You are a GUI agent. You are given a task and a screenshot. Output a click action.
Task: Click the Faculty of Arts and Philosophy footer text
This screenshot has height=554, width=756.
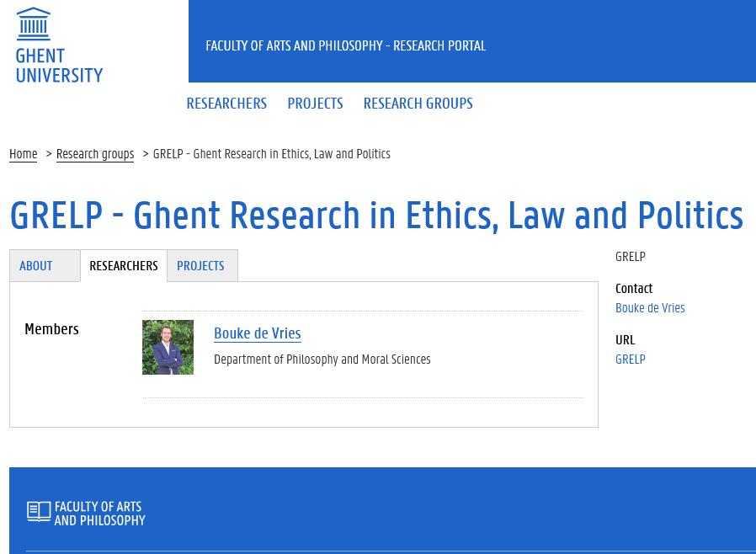click(x=100, y=514)
